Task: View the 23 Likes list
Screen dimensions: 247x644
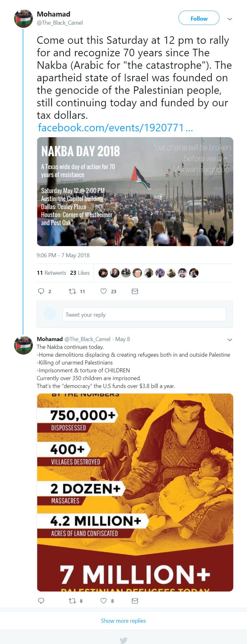Action: (x=80, y=273)
